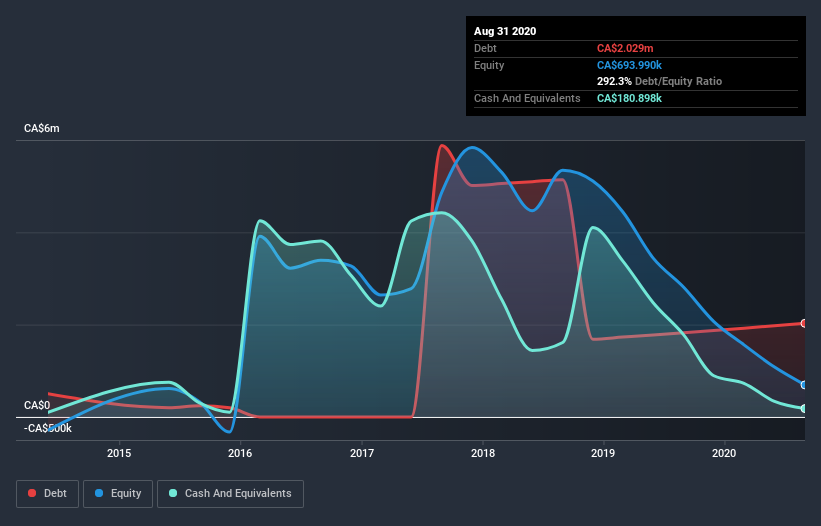
Task: Click the teal Cash endpoint marker
Action: tap(804, 408)
